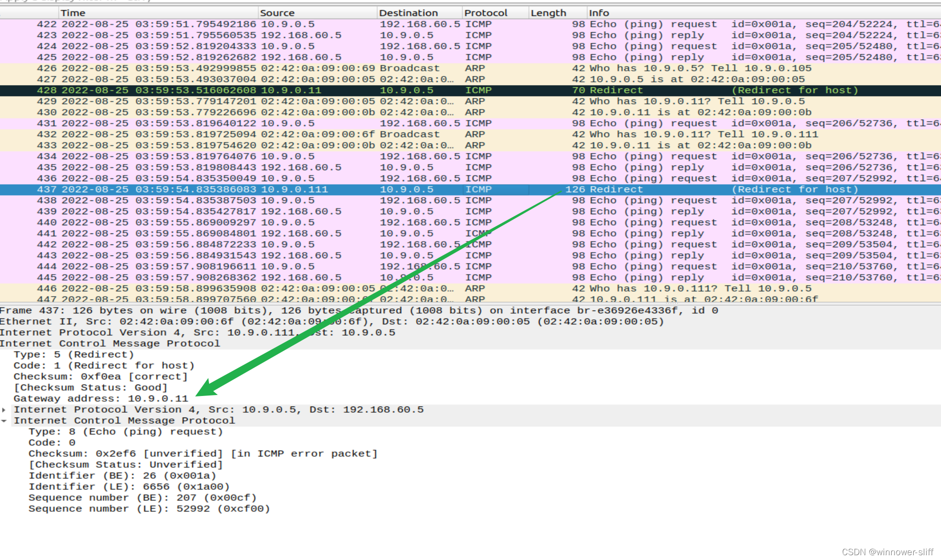The image size is (941, 560).
Task: Expand the second Internet Protocol Version 4 section
Action: tap(4, 409)
